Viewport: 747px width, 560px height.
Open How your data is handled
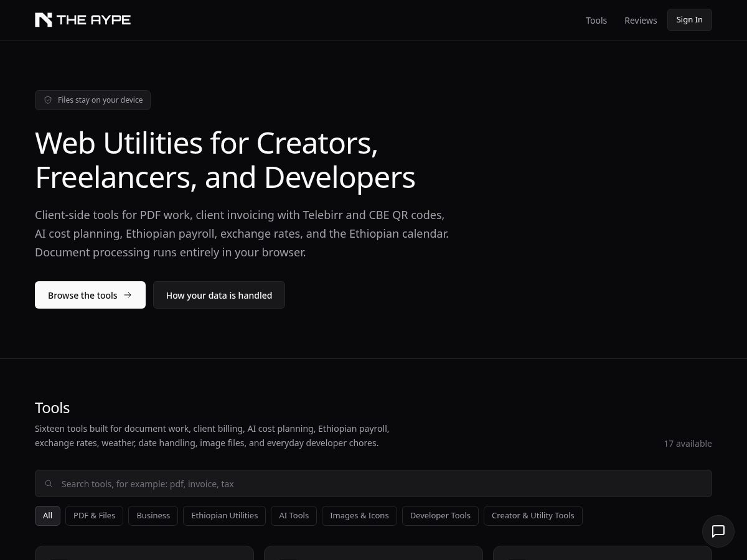219,295
